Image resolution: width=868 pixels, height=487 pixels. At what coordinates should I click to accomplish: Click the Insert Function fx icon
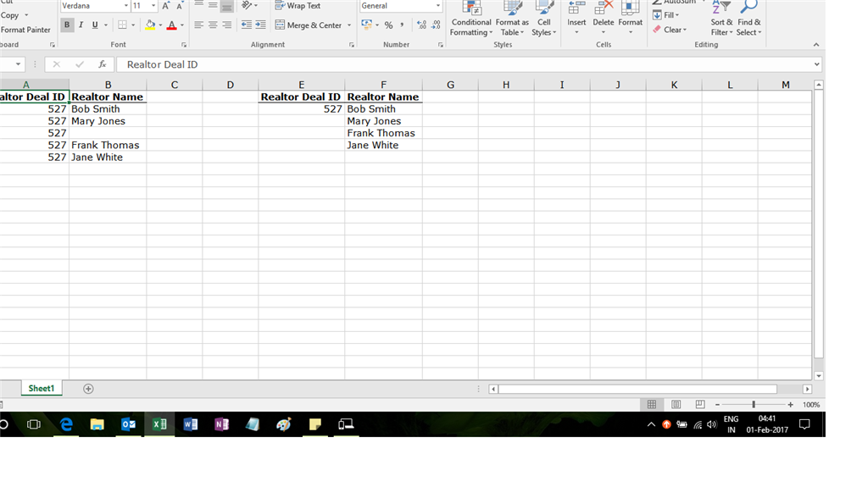tap(103, 64)
